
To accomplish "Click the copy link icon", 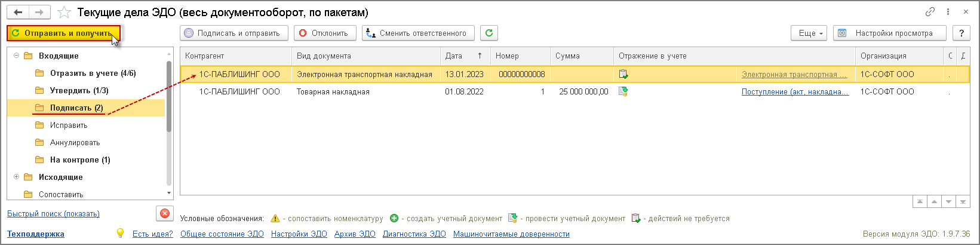I will point(930,12).
